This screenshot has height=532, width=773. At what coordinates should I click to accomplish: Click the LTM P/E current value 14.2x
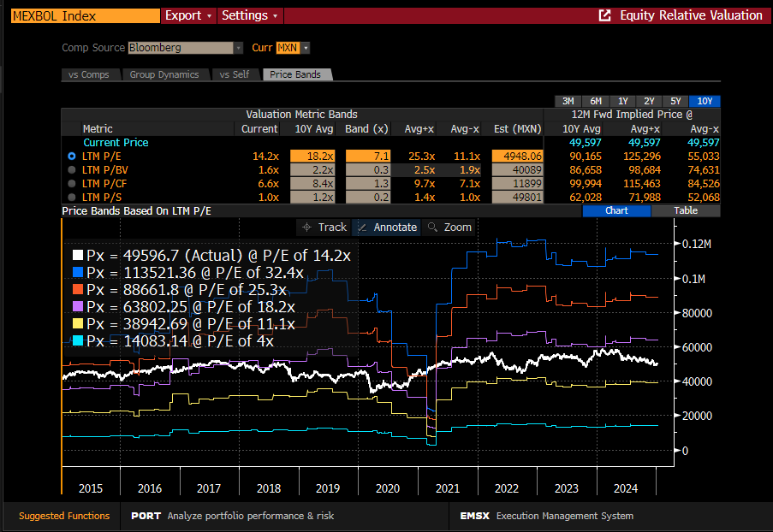point(265,157)
